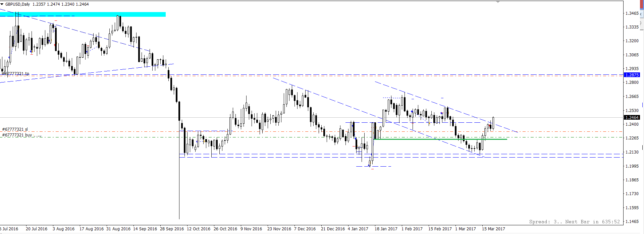Viewport: 644px width, 234px height.
Task: Click the 28 Sep 2016 date label
Action: [172, 229]
